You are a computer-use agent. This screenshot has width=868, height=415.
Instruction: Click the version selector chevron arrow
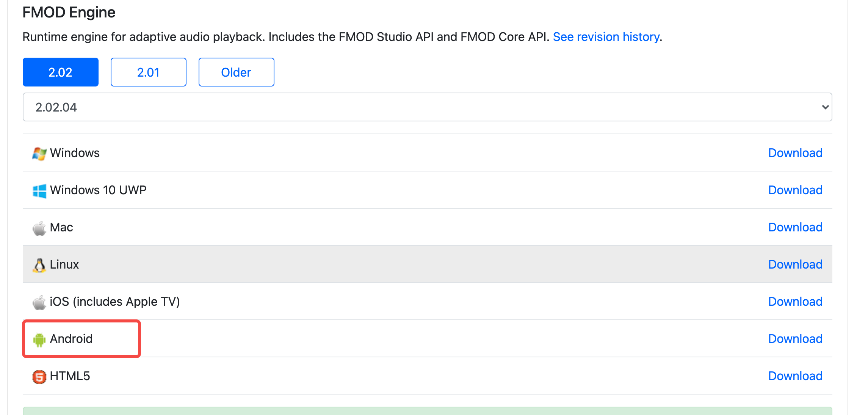825,107
